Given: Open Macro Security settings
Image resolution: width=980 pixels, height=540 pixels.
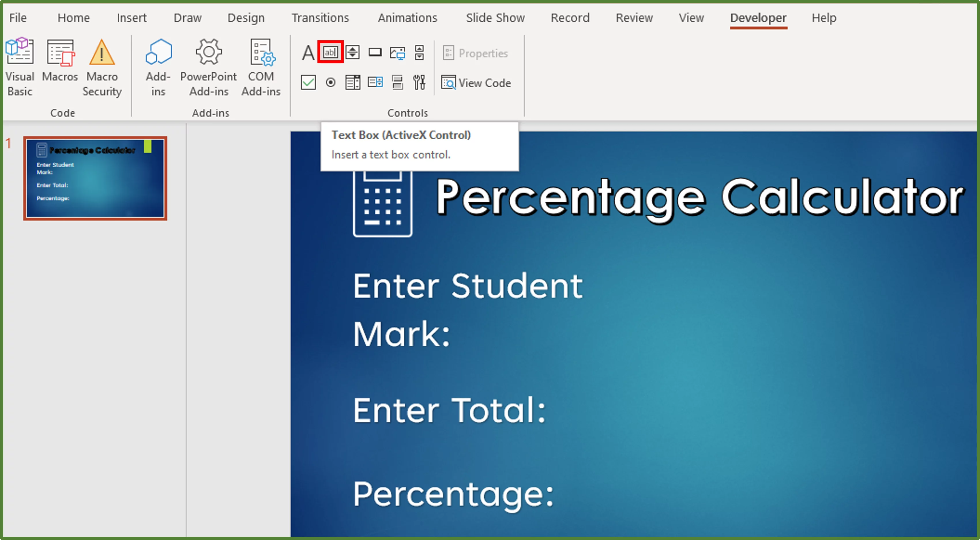Looking at the screenshot, I should (x=101, y=67).
